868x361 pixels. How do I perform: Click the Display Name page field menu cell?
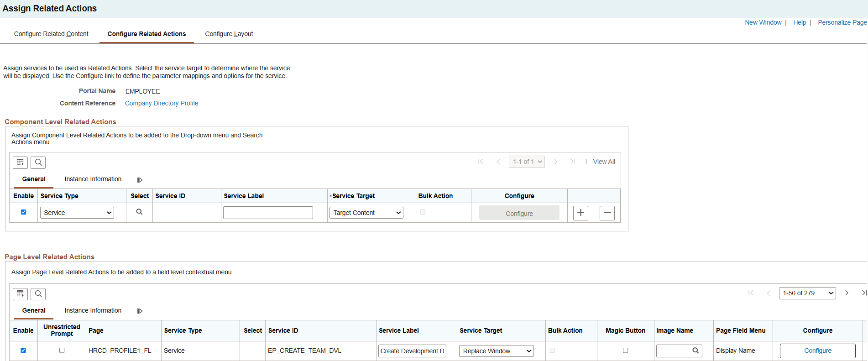pos(735,351)
